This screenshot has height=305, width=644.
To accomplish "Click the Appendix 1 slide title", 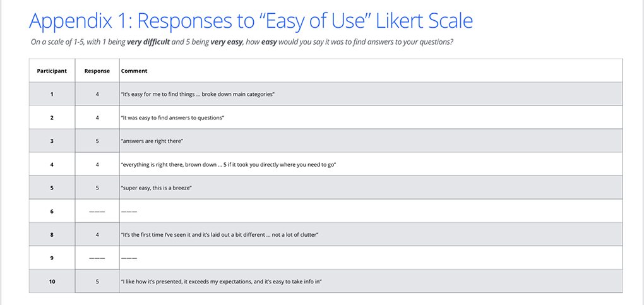I will click(x=251, y=20).
